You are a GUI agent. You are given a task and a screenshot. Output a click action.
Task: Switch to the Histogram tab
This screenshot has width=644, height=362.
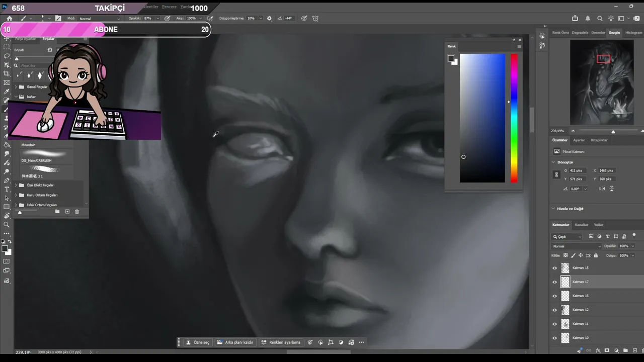633,33
